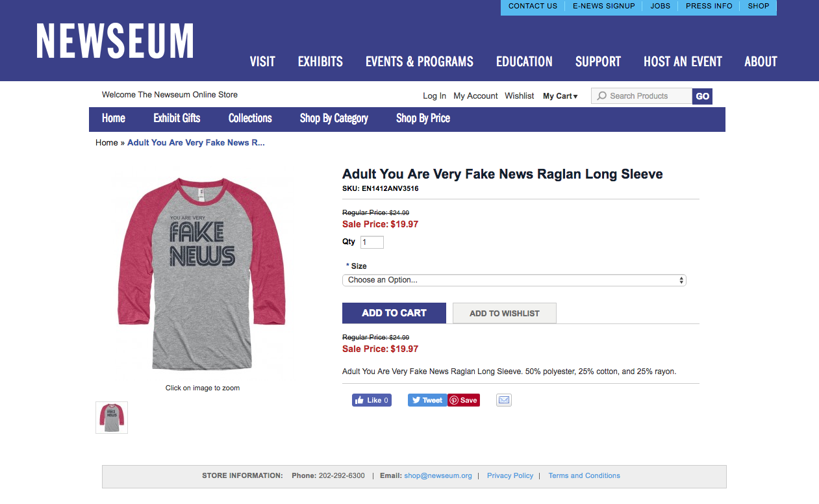Open the Collections menu
The height and width of the screenshot is (504, 819).
click(250, 118)
